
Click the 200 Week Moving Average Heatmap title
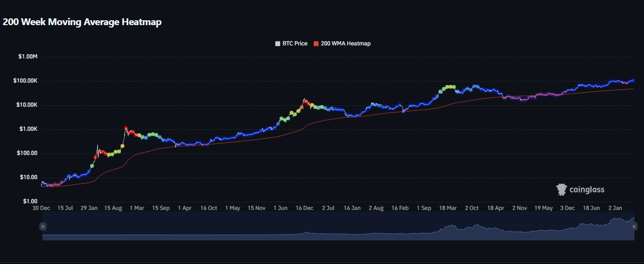pyautogui.click(x=82, y=22)
